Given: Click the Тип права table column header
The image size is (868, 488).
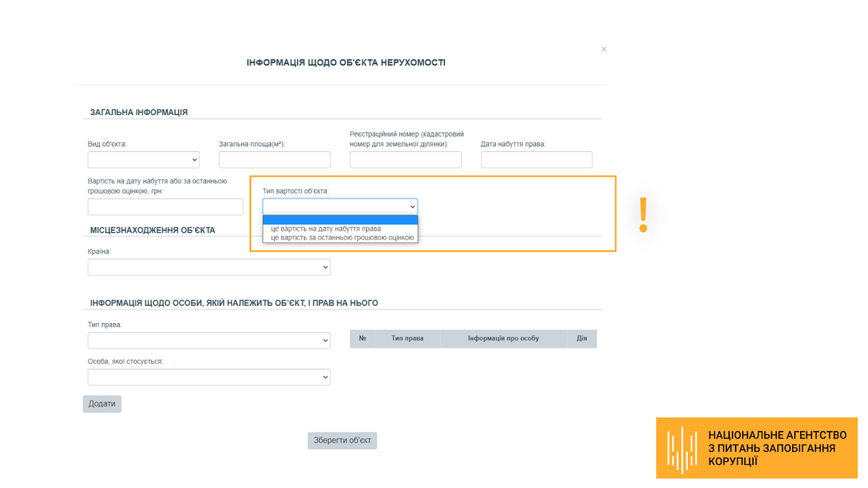Looking at the screenshot, I should point(407,338).
